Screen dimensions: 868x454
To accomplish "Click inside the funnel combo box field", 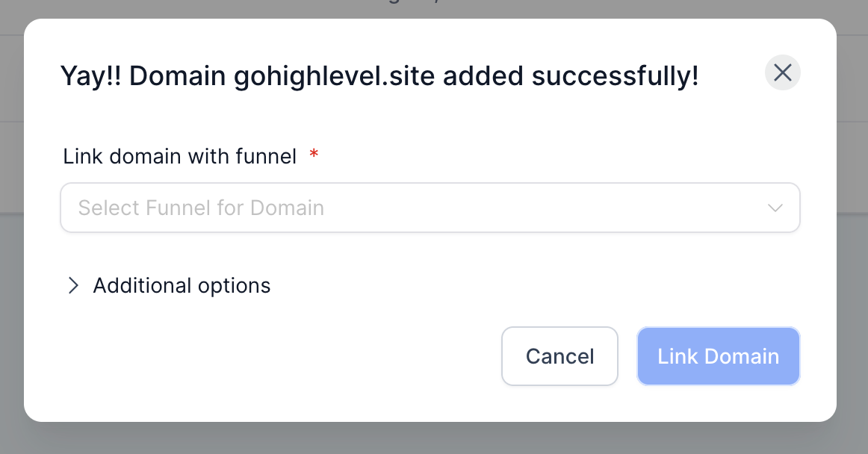I will pos(430,208).
